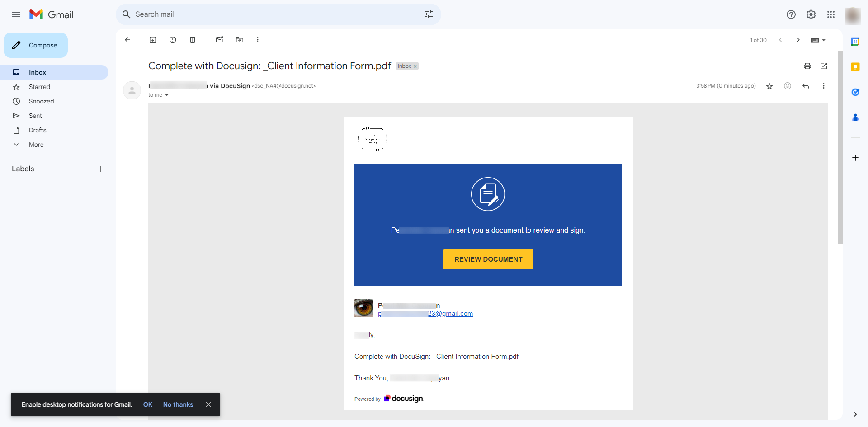Open the Google apps grid
Screen dimensions: 868x427
[831, 14]
